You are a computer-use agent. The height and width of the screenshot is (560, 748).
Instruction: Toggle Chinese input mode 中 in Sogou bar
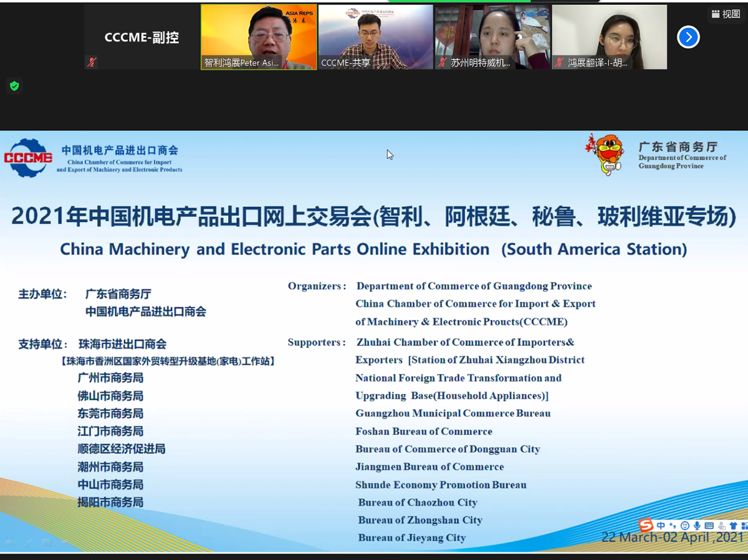[x=661, y=526]
